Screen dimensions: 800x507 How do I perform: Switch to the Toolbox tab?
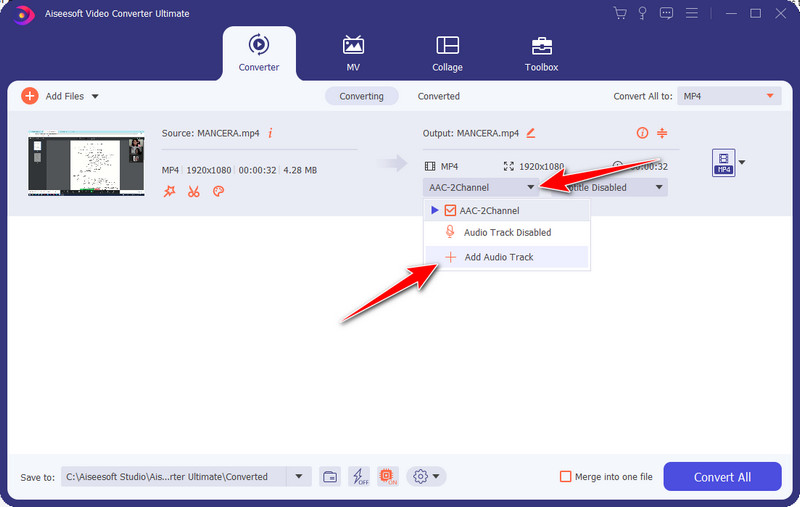541,54
